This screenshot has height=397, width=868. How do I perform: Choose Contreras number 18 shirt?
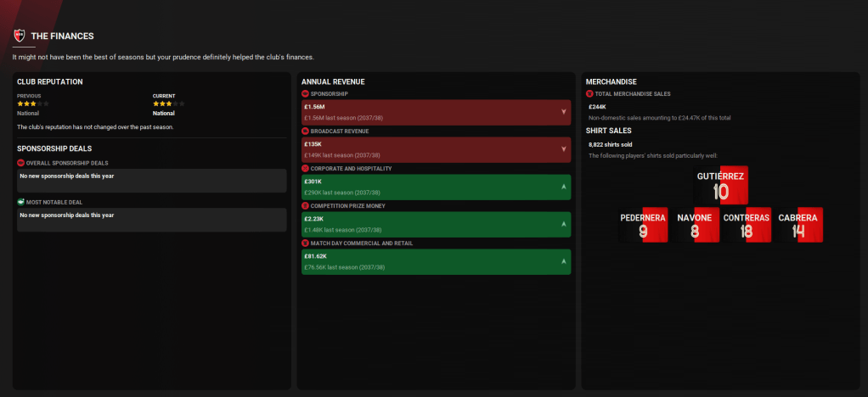point(746,225)
